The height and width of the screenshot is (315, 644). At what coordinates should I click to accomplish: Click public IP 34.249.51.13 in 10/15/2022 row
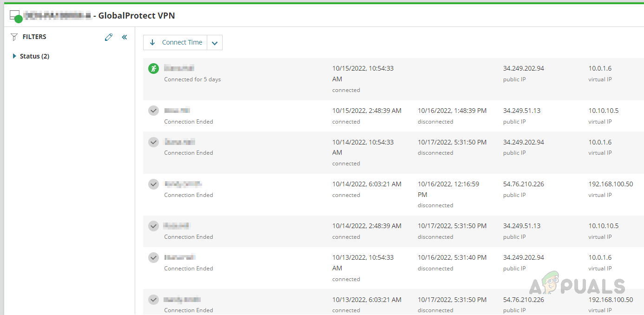[x=521, y=111]
